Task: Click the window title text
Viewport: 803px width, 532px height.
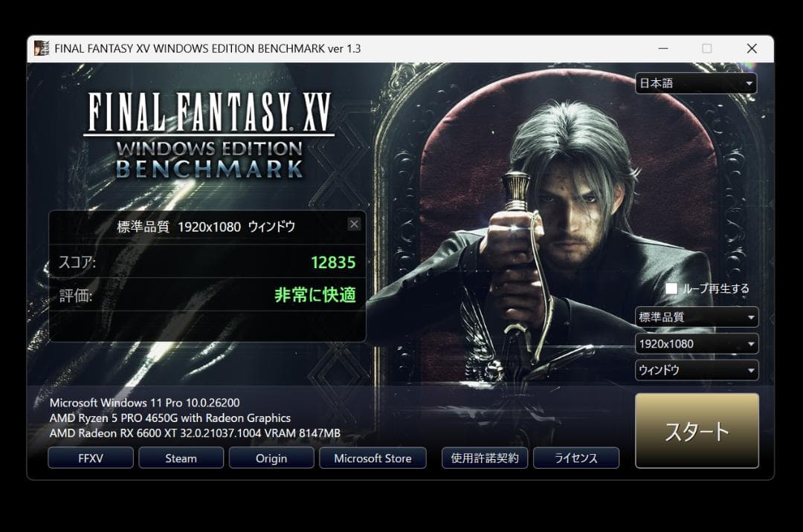Action: pyautogui.click(x=207, y=48)
